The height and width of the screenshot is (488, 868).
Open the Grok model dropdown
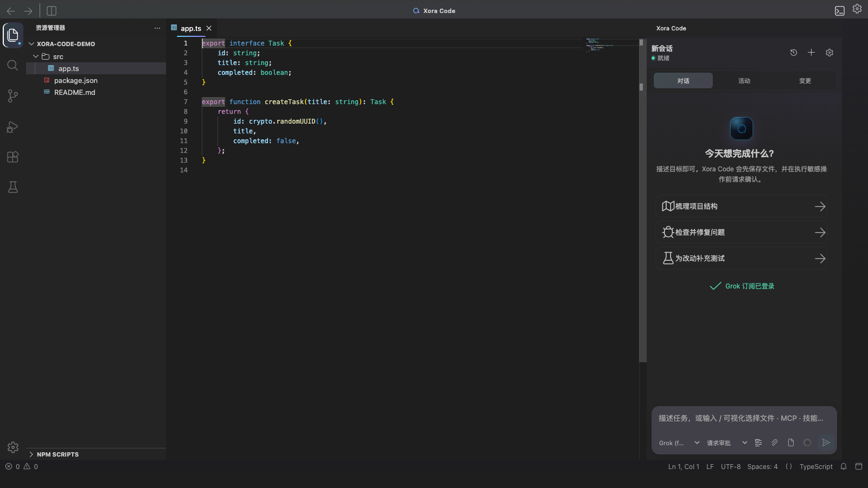(679, 443)
